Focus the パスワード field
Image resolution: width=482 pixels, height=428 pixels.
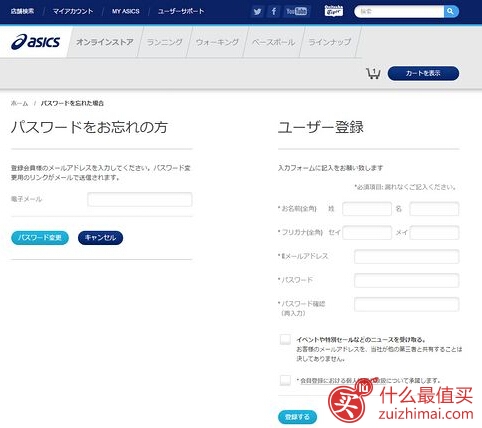[x=407, y=280]
